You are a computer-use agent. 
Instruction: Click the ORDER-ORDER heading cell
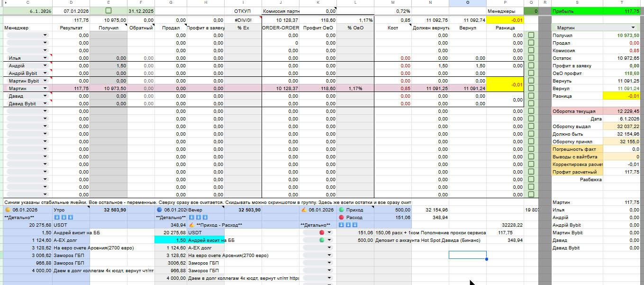[281, 28]
